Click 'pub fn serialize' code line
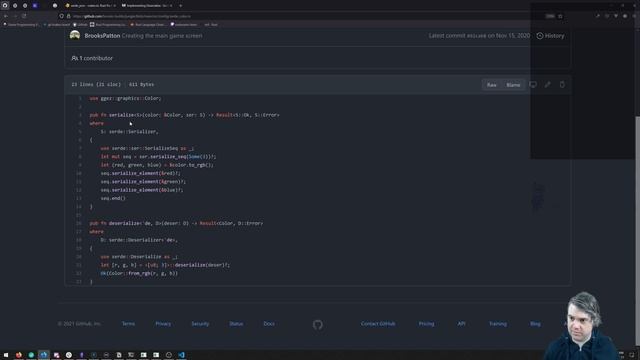This screenshot has width=640, height=360. click(x=184, y=115)
